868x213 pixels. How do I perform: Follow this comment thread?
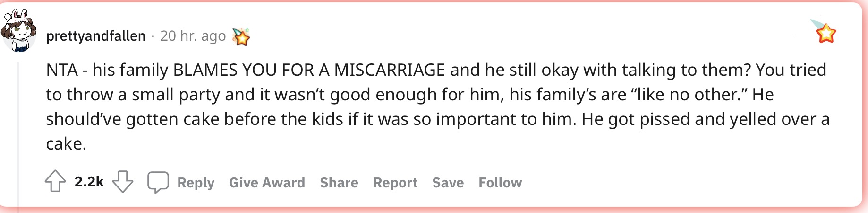500,183
